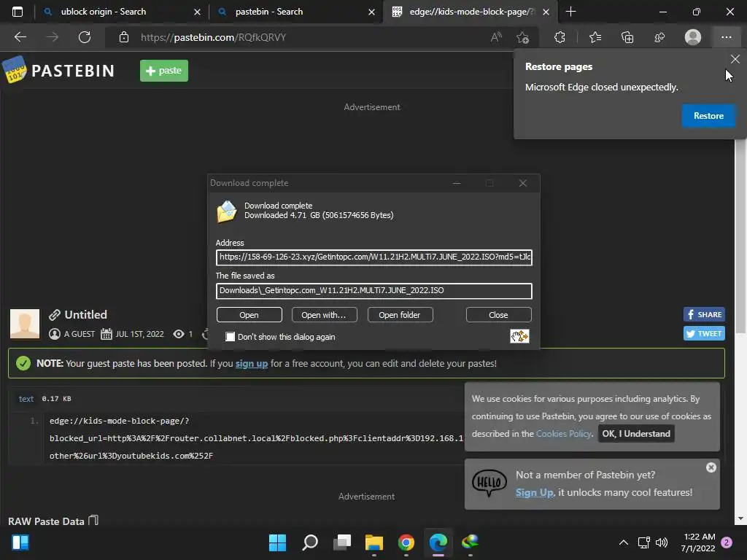Screen dimensions: 747x560
Task: Click the volume speaker tray icon
Action: click(x=661, y=542)
